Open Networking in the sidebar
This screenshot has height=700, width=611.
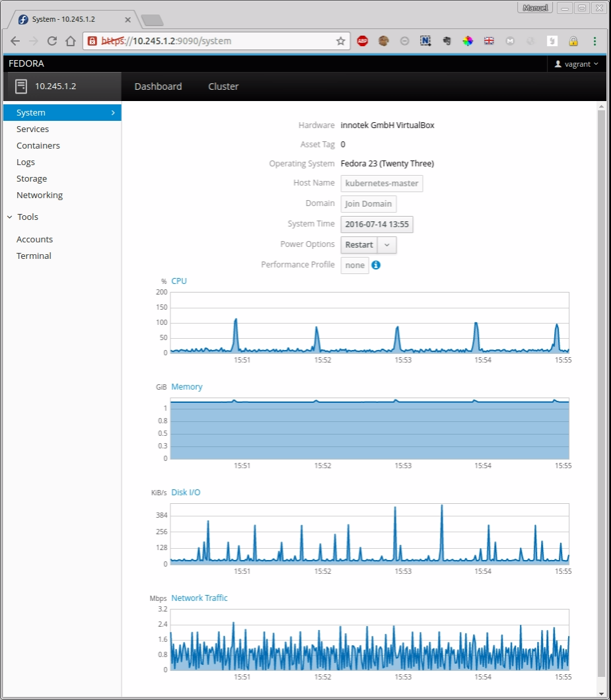(x=40, y=195)
